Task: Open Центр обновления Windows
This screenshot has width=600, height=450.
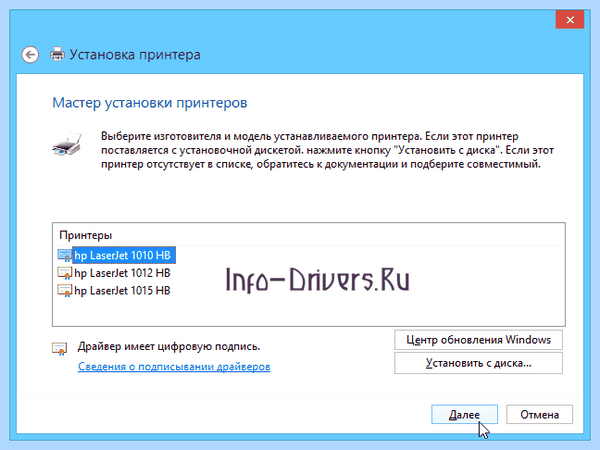Action: coord(478,340)
